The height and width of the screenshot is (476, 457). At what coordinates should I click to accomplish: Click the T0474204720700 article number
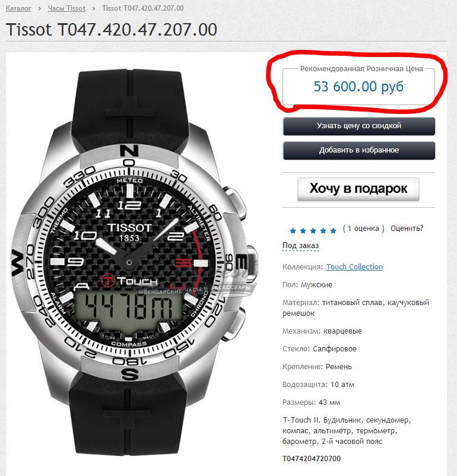(312, 458)
